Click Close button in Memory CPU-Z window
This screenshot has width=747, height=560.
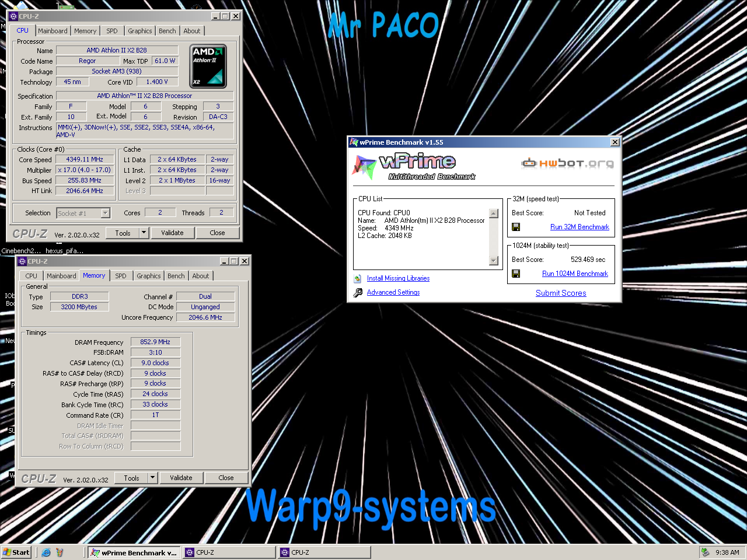[226, 478]
